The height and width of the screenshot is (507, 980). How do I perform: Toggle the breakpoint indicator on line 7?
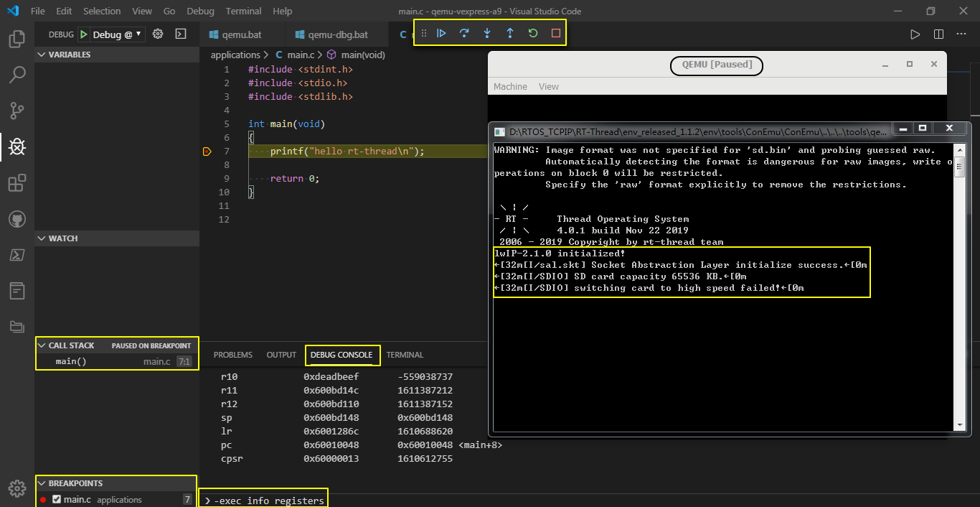[x=207, y=151]
